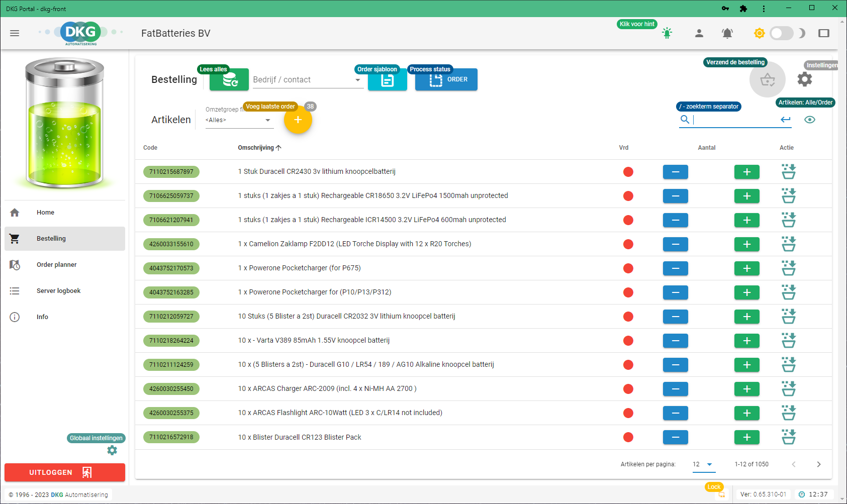Open the Order sjabloon template button
This screenshot has height=504, width=847.
coord(388,79)
